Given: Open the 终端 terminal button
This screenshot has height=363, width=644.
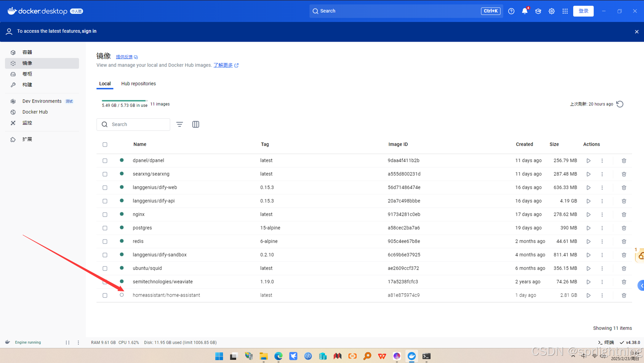Looking at the screenshot, I should [606, 343].
